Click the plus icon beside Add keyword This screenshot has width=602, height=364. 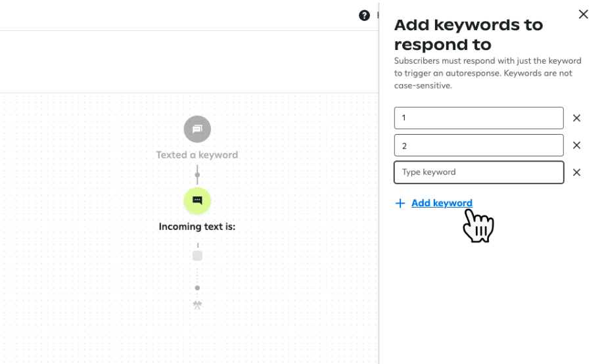(x=400, y=203)
